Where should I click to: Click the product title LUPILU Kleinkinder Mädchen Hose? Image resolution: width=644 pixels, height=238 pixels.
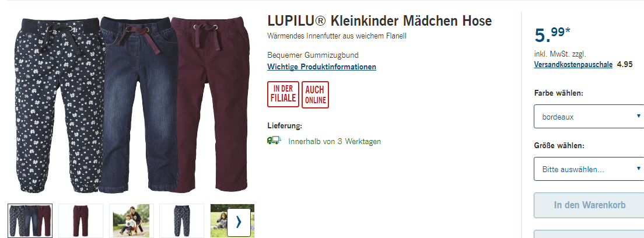click(380, 21)
